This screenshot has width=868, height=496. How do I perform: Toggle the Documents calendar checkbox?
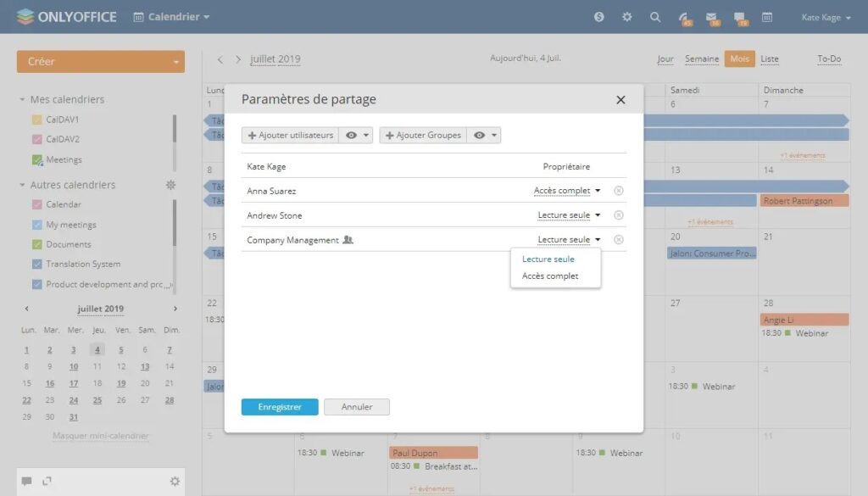click(37, 245)
